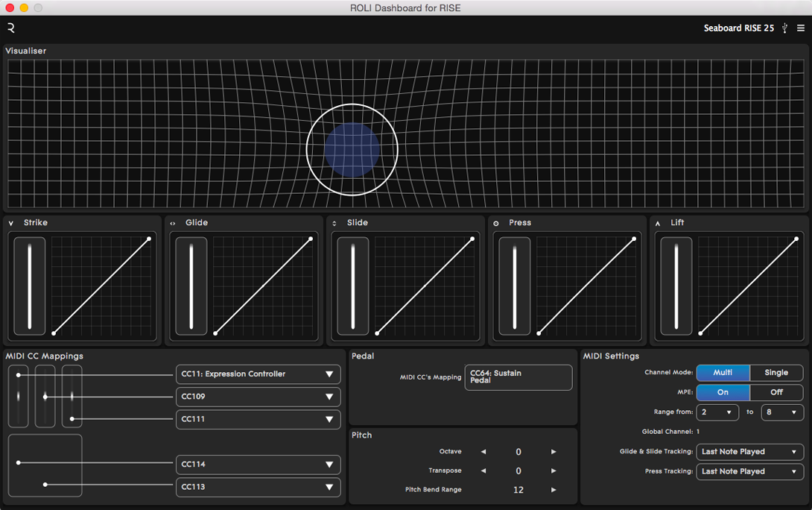
Task: Click the XY touchpad in MIDI CC Mappings
Action: pos(45,465)
